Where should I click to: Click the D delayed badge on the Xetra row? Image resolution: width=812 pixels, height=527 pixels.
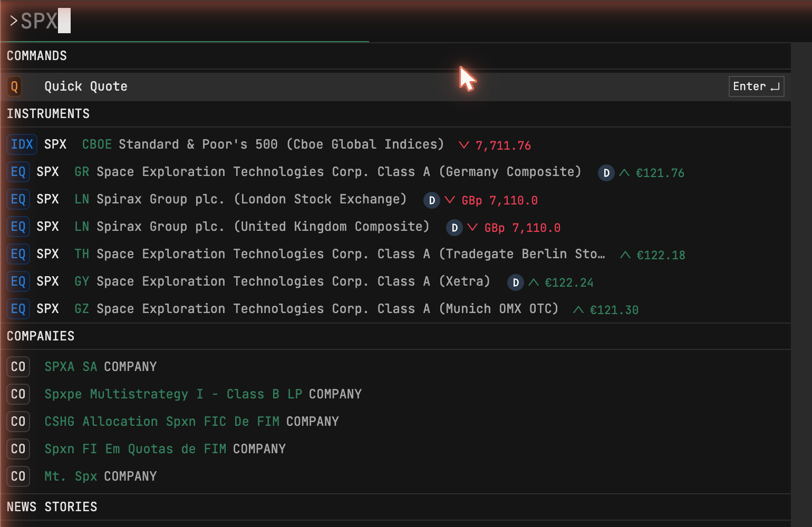516,282
